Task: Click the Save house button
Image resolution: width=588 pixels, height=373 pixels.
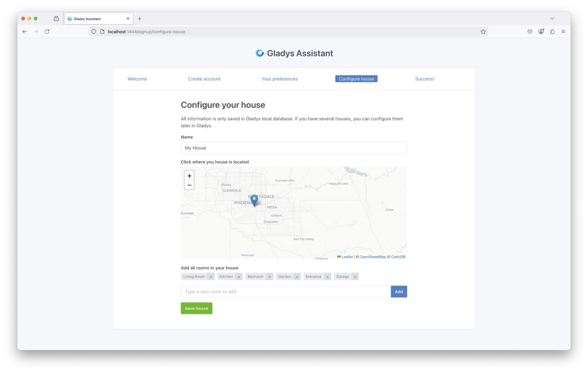Action: point(196,308)
